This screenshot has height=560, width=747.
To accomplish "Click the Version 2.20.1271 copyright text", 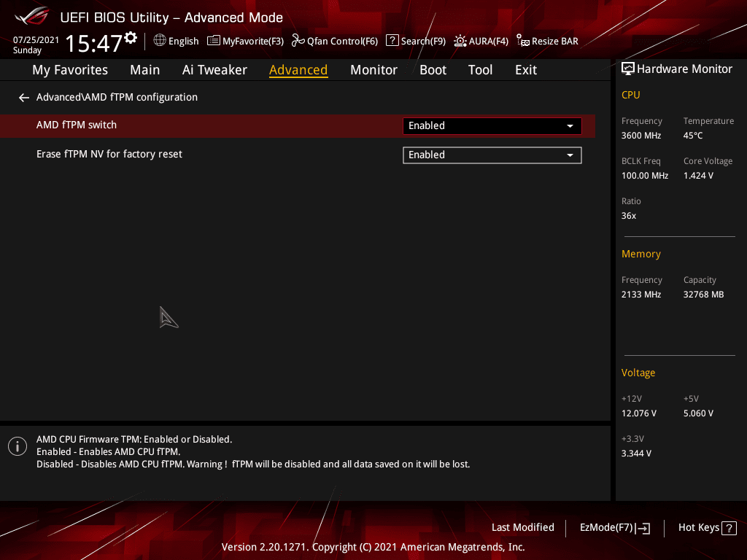I will click(x=373, y=547).
